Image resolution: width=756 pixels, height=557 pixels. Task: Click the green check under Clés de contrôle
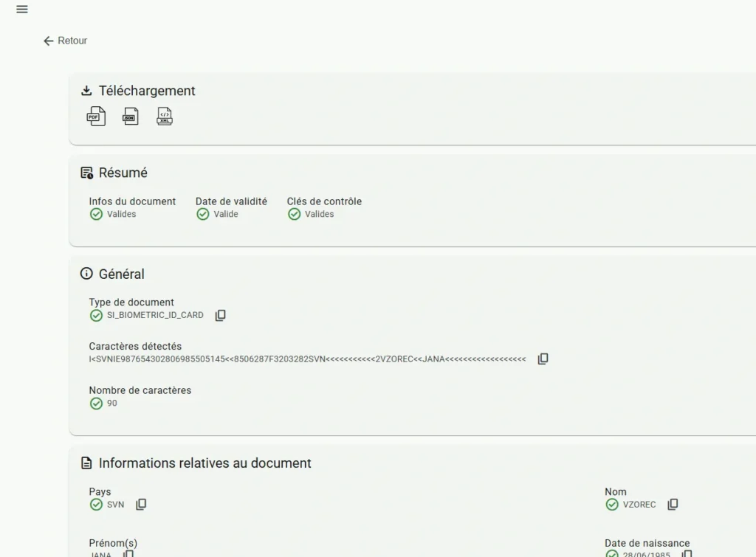[294, 214]
